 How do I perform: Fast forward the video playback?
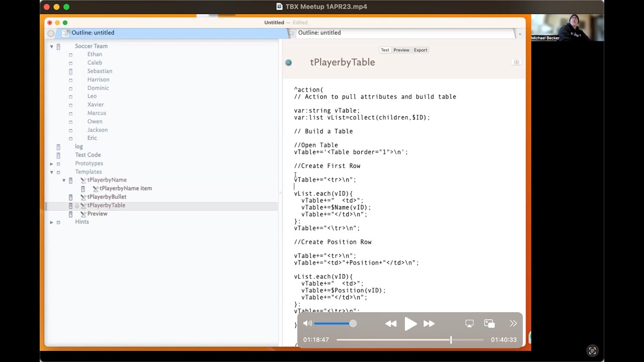pyautogui.click(x=429, y=324)
